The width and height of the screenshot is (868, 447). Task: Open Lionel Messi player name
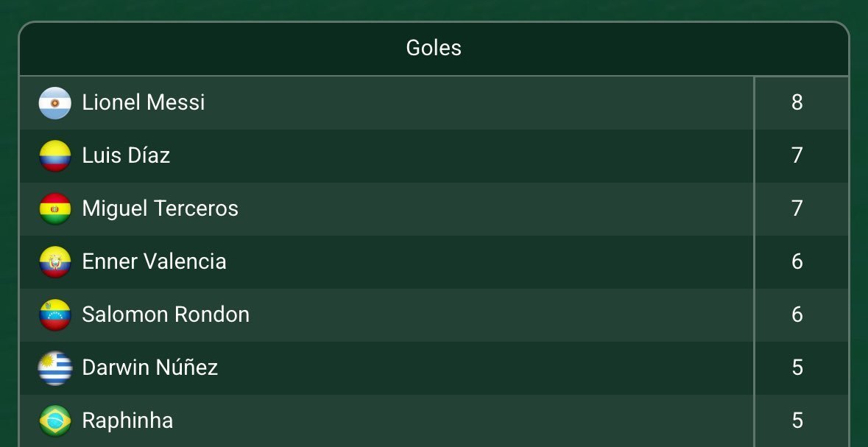coord(144,102)
